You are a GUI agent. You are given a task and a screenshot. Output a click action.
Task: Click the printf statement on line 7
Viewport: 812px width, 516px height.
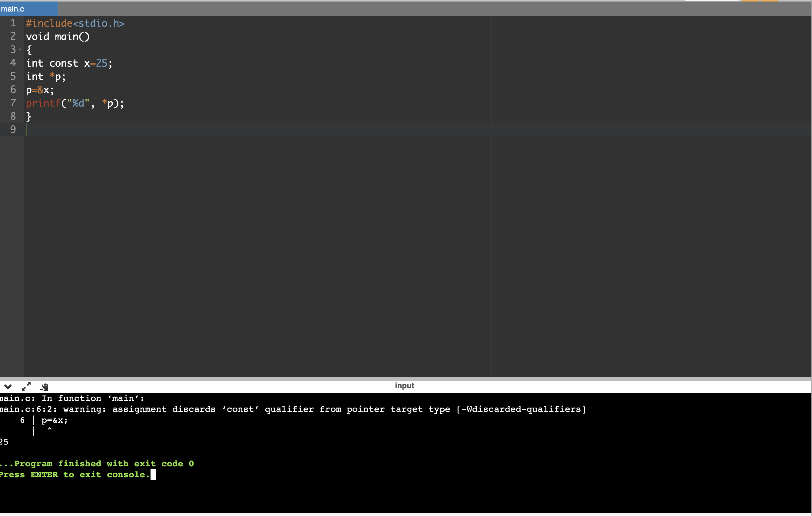point(75,103)
